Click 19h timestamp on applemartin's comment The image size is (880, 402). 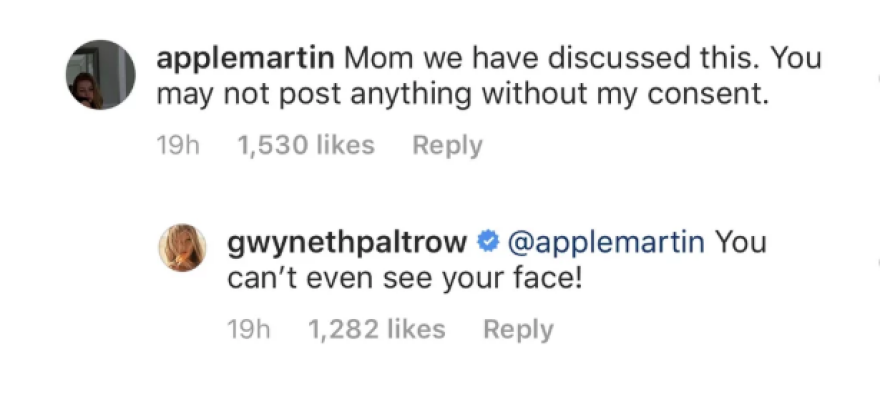pos(179,145)
